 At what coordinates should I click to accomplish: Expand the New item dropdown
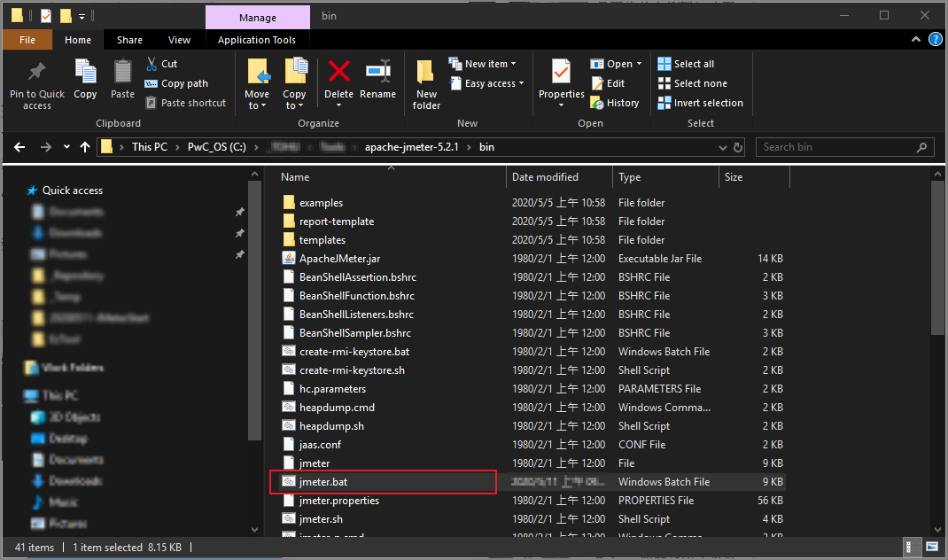coord(484,63)
